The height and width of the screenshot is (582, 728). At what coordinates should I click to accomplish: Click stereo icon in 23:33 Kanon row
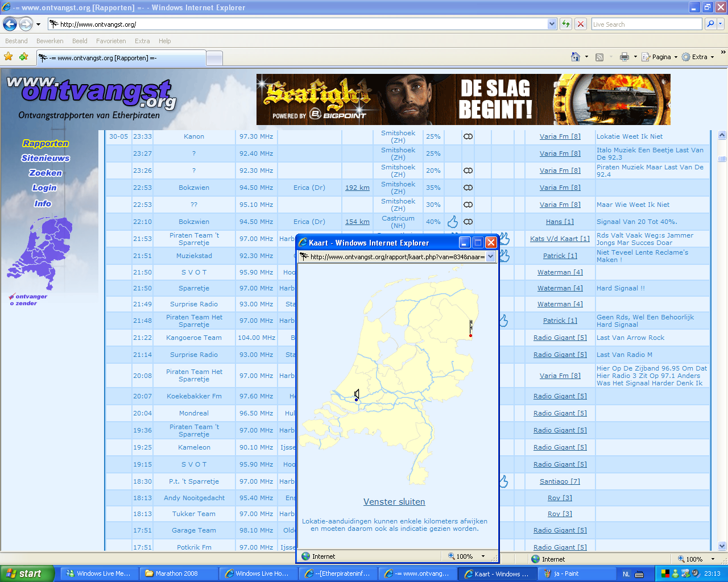468,136
